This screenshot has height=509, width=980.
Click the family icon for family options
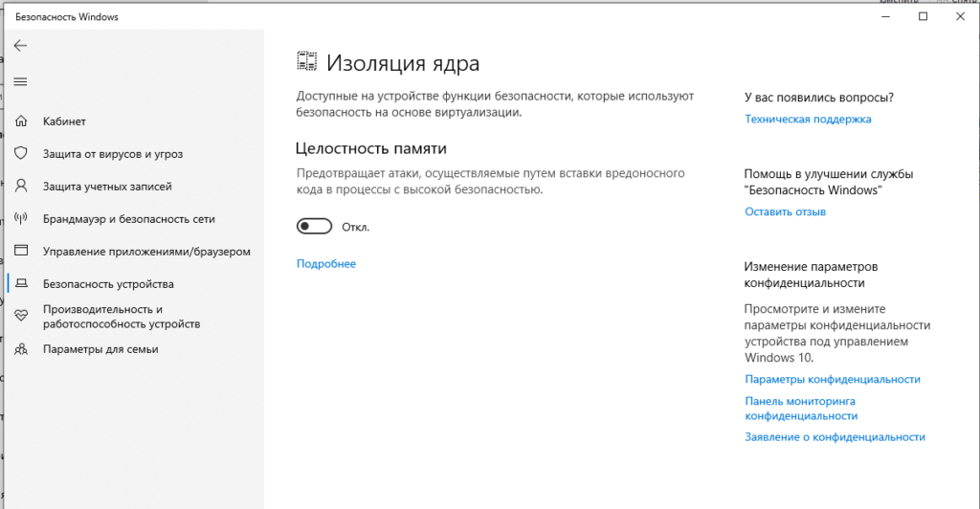coord(21,349)
